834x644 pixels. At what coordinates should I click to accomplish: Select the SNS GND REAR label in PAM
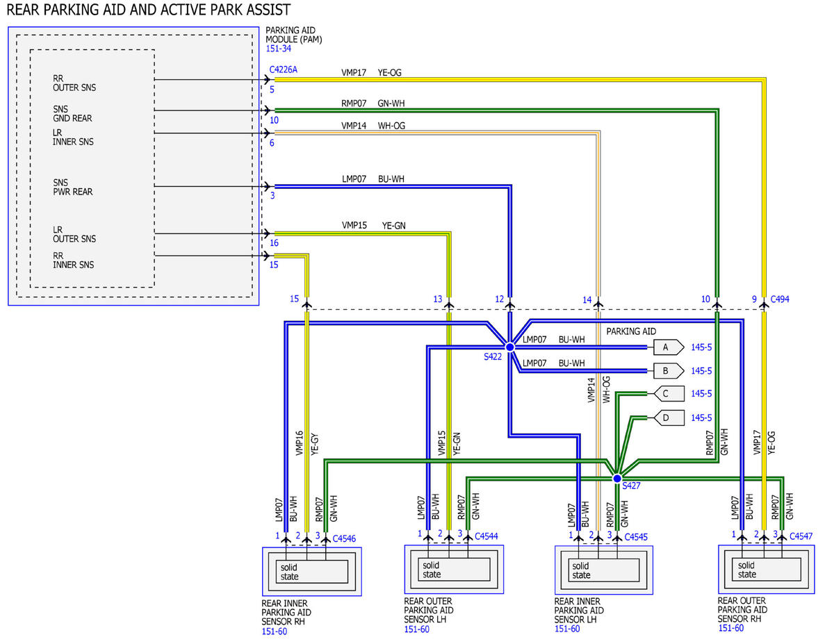tap(72, 114)
